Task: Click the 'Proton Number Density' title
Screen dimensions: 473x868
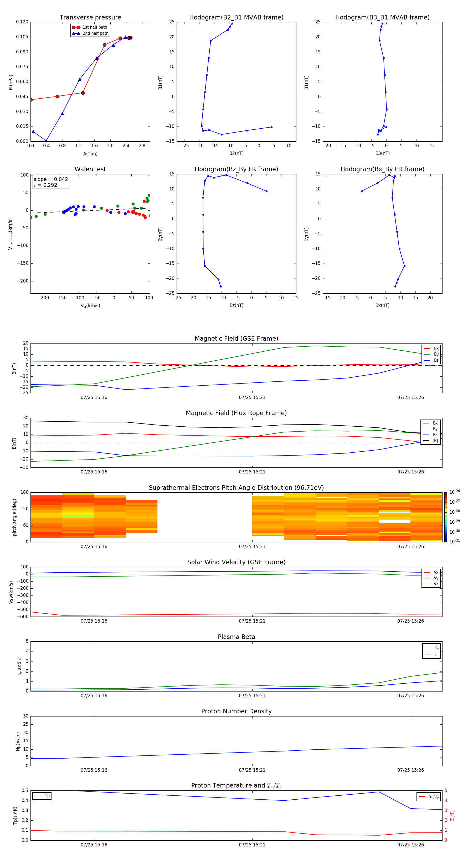Action: (x=236, y=711)
